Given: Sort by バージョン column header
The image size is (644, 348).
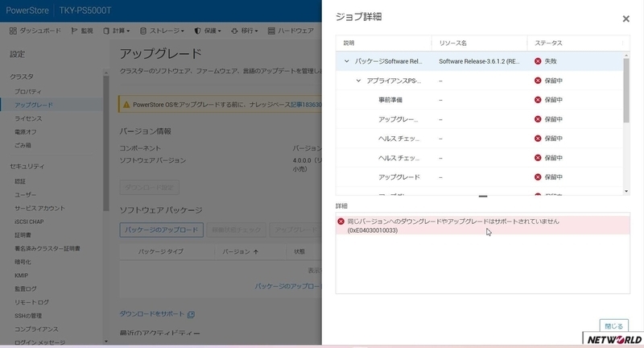Looking at the screenshot, I should click(x=236, y=251).
